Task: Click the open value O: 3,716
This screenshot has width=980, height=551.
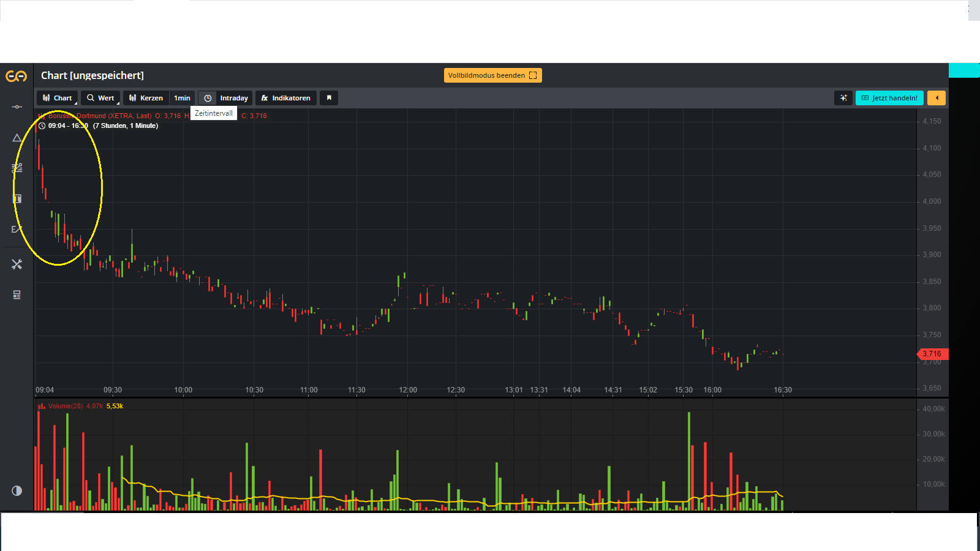Action: coord(168,116)
